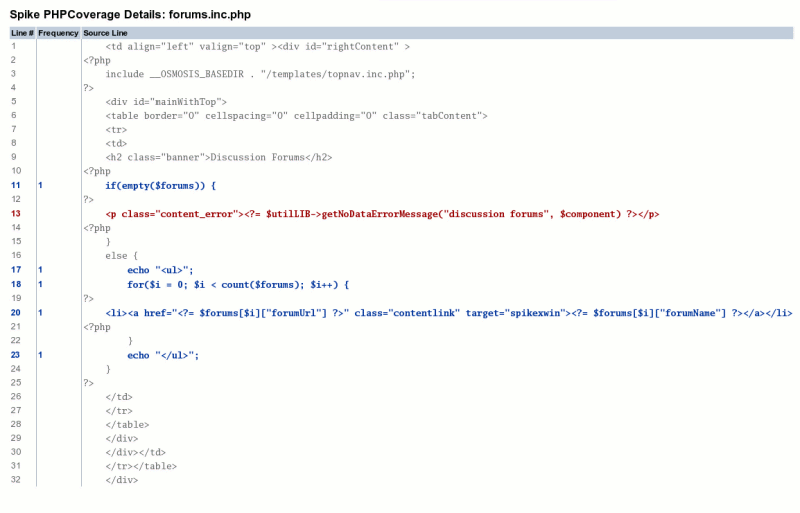Click the "Line #" column header
800x513 pixels.
pos(22,33)
